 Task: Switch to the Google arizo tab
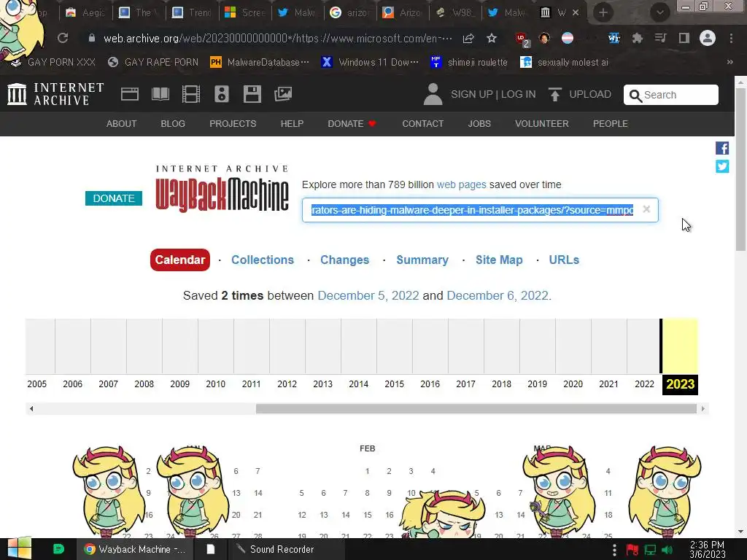[350, 13]
